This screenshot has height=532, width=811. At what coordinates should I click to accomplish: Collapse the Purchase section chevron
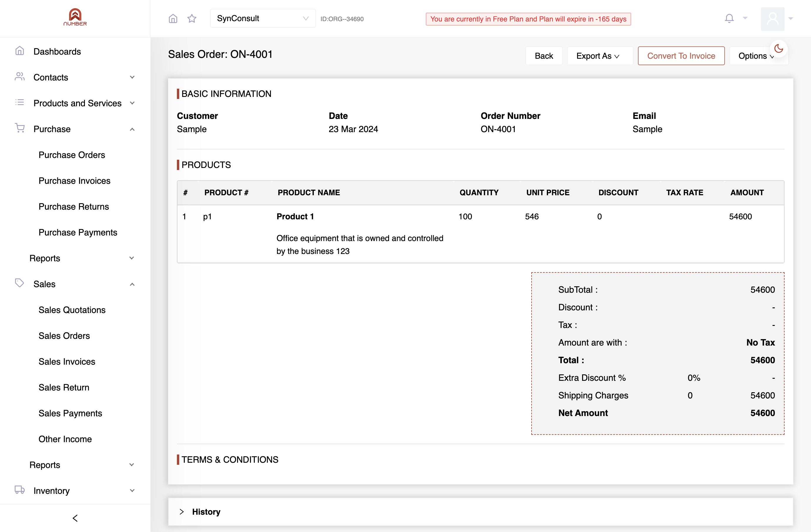[x=132, y=129]
